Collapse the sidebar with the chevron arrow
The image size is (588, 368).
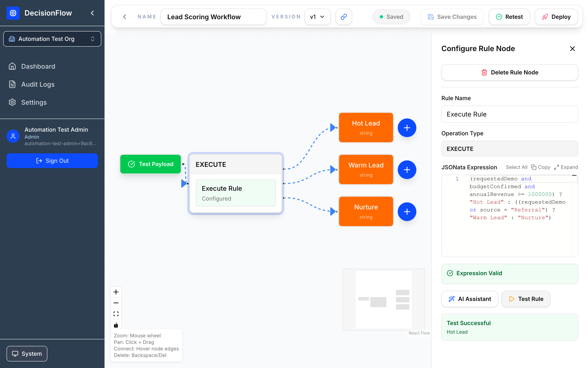click(x=92, y=13)
